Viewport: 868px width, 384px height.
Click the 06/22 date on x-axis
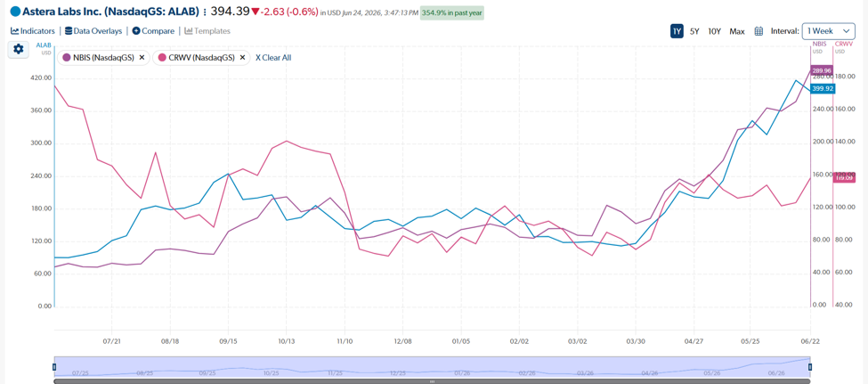click(810, 340)
